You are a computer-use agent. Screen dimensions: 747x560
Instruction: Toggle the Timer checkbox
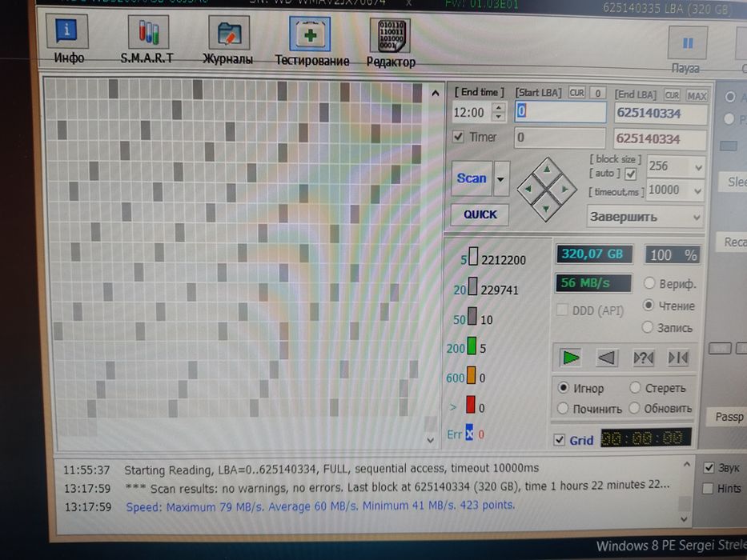pos(458,137)
